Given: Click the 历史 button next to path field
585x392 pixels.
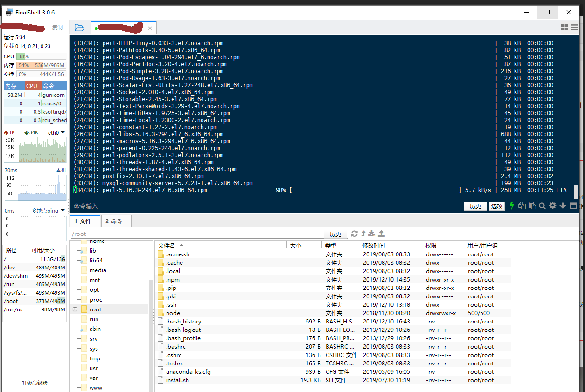Looking at the screenshot, I should [x=335, y=234].
